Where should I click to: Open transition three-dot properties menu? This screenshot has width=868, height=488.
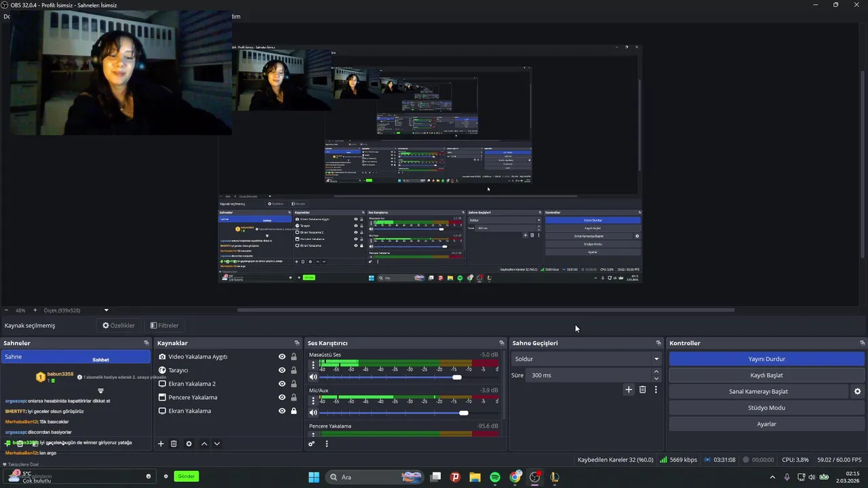click(656, 390)
